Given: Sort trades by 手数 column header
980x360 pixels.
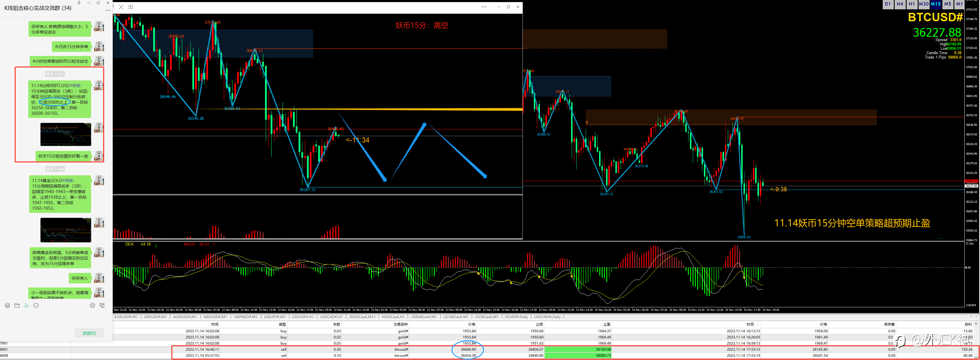Looking at the screenshot, I should [x=337, y=324].
